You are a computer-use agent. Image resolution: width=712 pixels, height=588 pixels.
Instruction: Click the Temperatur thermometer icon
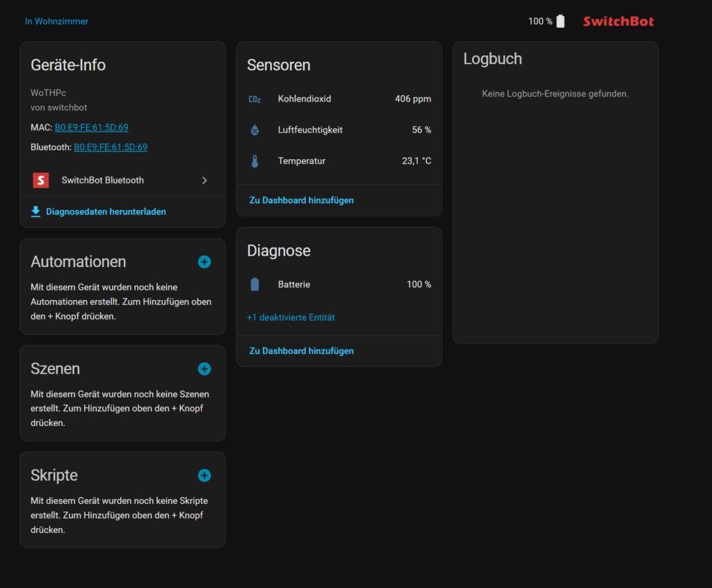pos(254,161)
